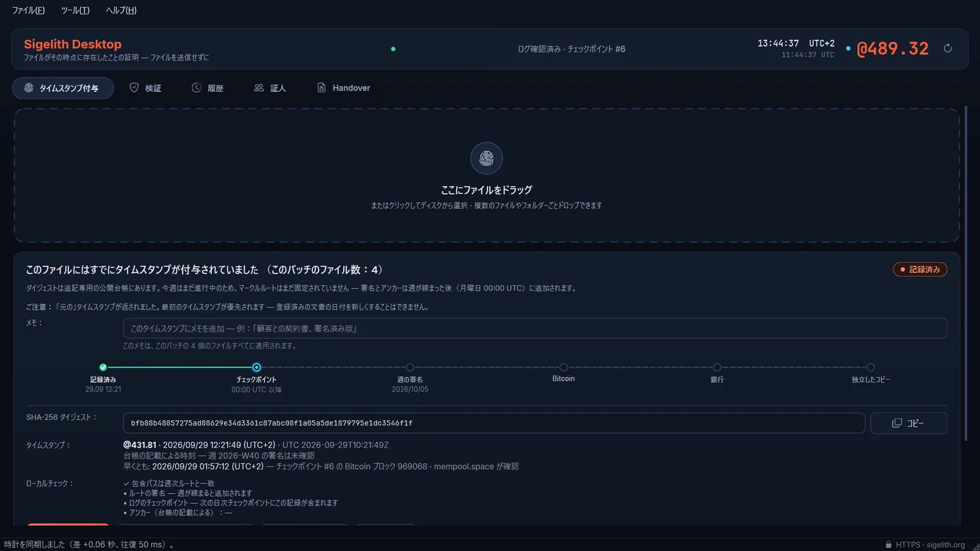Image resolution: width=980 pixels, height=551 pixels.
Task: Click the fingerprint icon in the drop zone
Action: pyautogui.click(x=486, y=159)
